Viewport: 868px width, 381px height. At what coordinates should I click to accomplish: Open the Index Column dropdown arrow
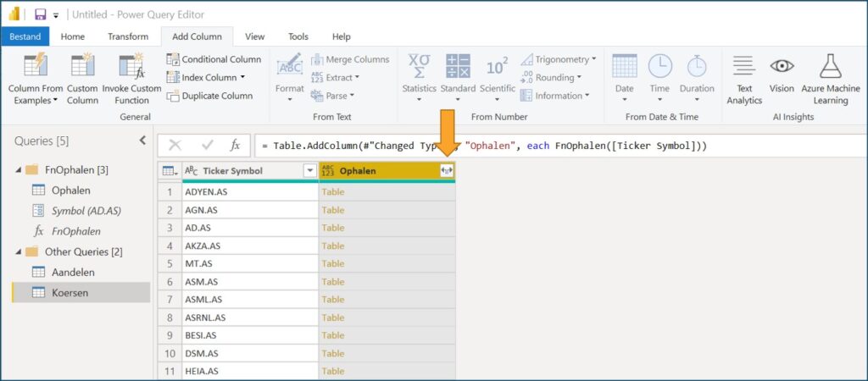(x=242, y=78)
